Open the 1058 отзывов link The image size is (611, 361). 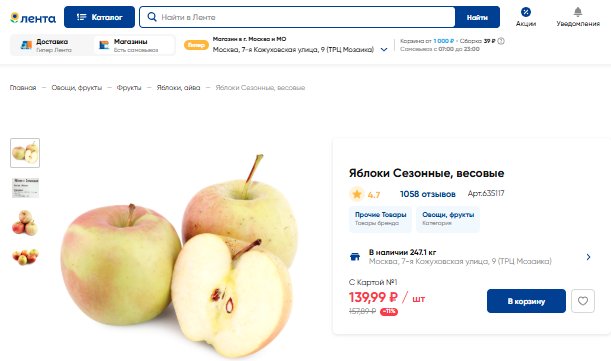click(x=427, y=194)
